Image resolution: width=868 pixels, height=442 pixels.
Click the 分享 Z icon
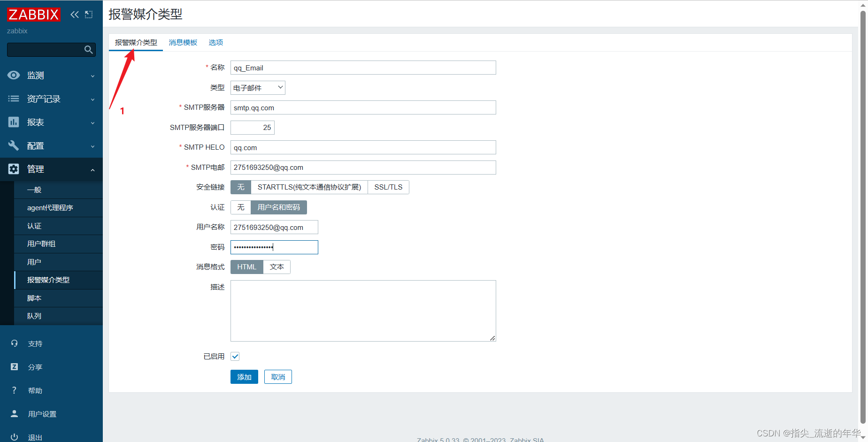click(15, 367)
